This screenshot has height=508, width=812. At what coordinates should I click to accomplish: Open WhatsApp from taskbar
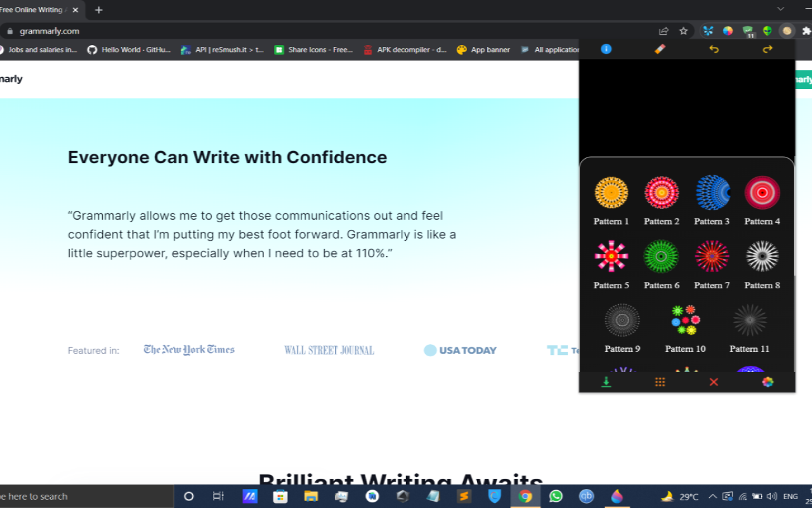coord(556,497)
